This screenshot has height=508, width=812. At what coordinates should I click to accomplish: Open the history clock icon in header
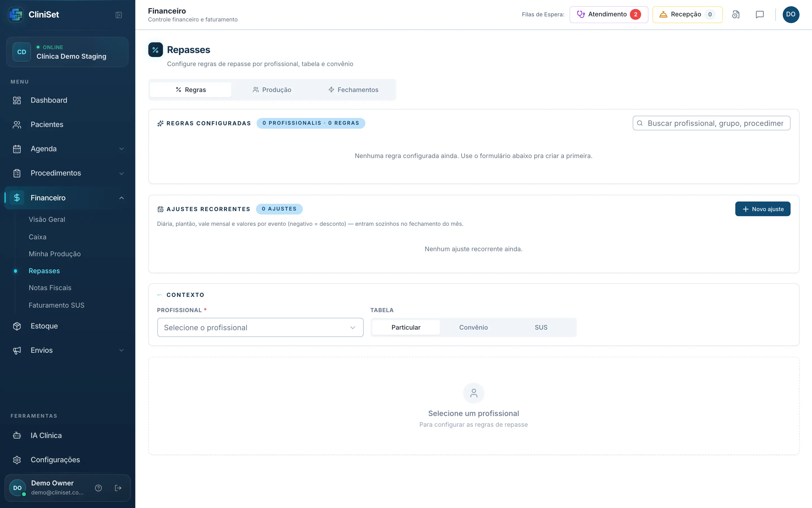tap(736, 14)
